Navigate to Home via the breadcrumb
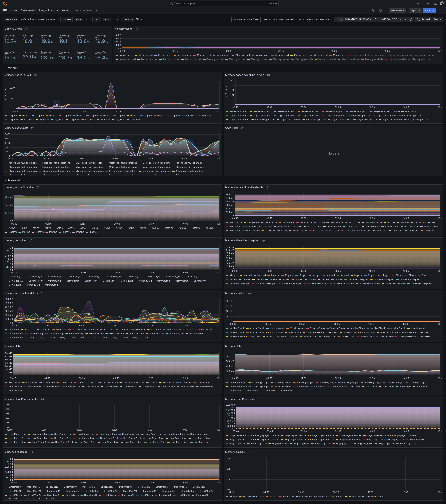This screenshot has height=504, width=446. pyautogui.click(x=13, y=10)
